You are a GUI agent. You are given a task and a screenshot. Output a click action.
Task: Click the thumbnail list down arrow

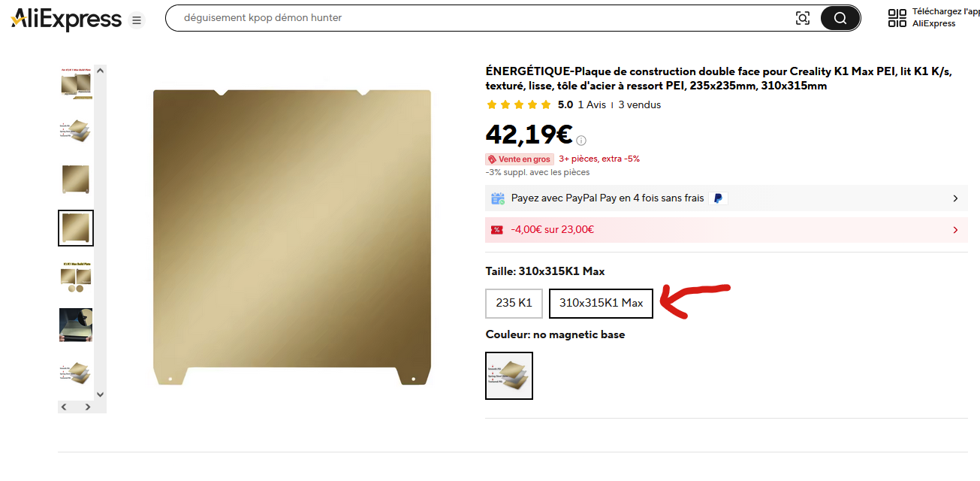[x=101, y=394]
